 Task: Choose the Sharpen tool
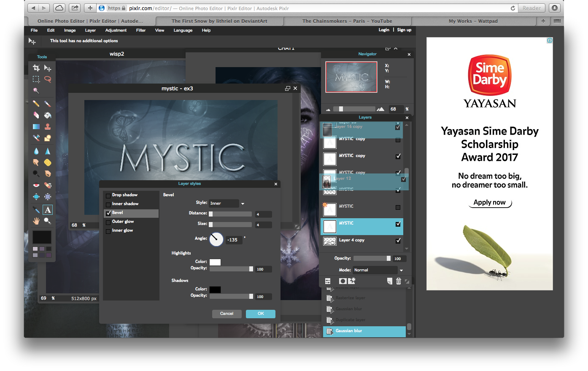[48, 151]
